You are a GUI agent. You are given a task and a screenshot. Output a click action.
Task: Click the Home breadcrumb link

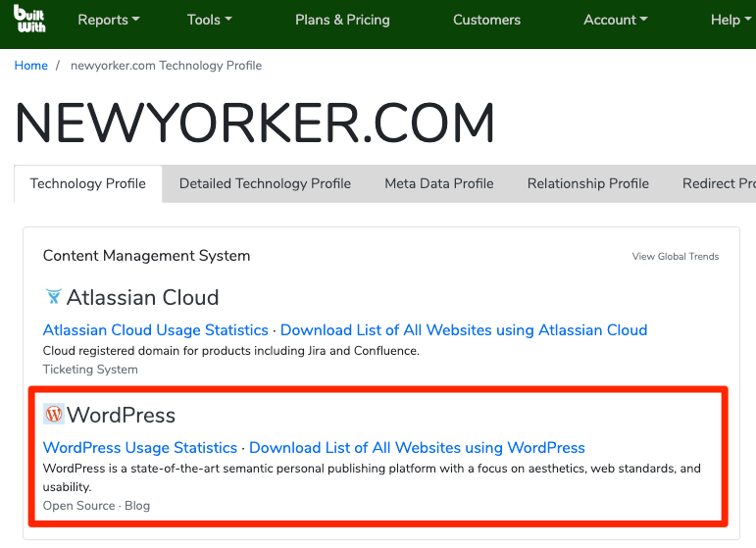[31, 66]
